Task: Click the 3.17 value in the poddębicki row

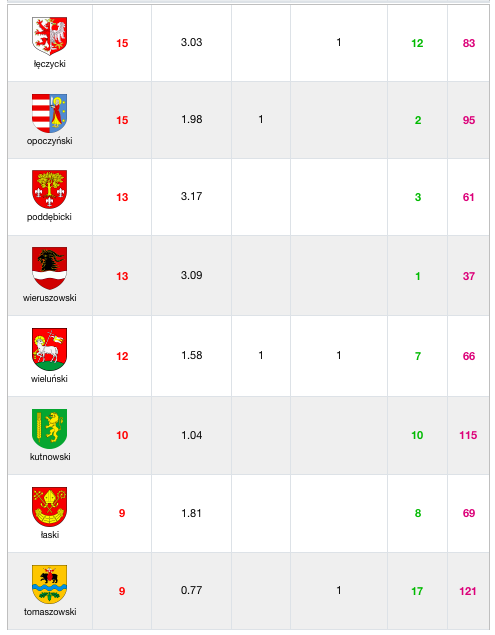Action: (x=191, y=196)
